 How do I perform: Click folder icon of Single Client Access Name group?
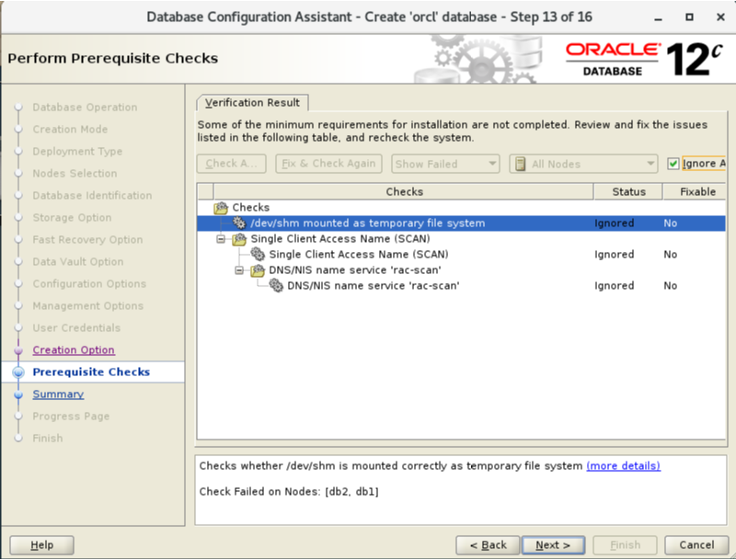point(239,239)
